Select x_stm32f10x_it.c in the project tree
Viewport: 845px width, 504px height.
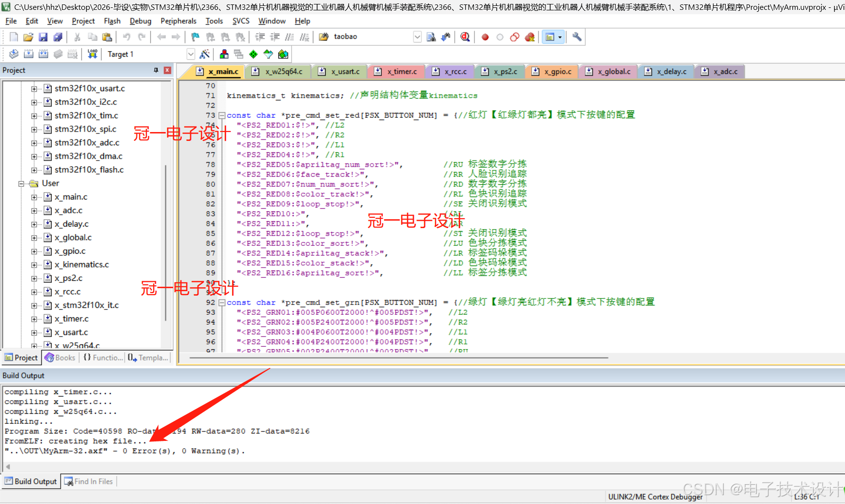pos(87,305)
